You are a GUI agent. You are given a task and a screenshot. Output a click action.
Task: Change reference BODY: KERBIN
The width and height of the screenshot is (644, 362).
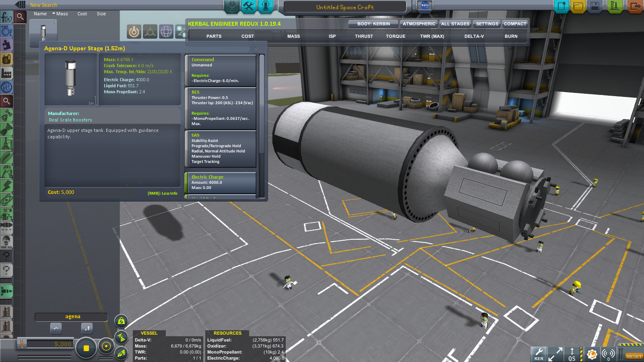[x=374, y=24]
